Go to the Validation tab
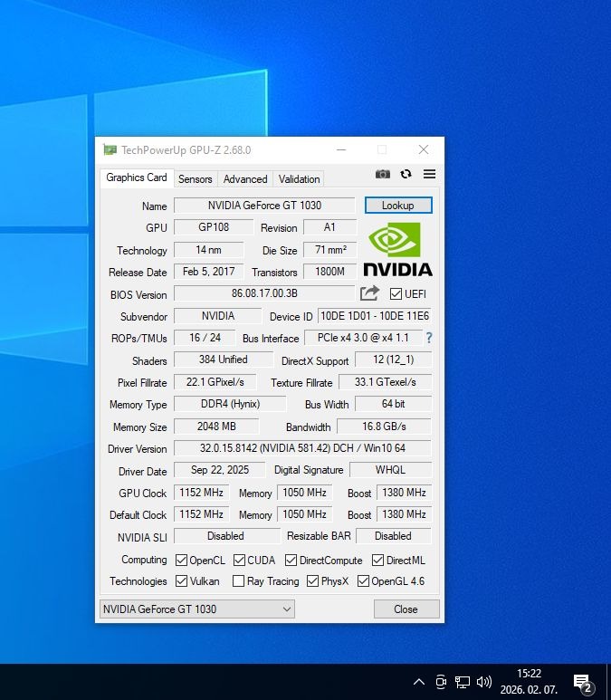 [299, 179]
